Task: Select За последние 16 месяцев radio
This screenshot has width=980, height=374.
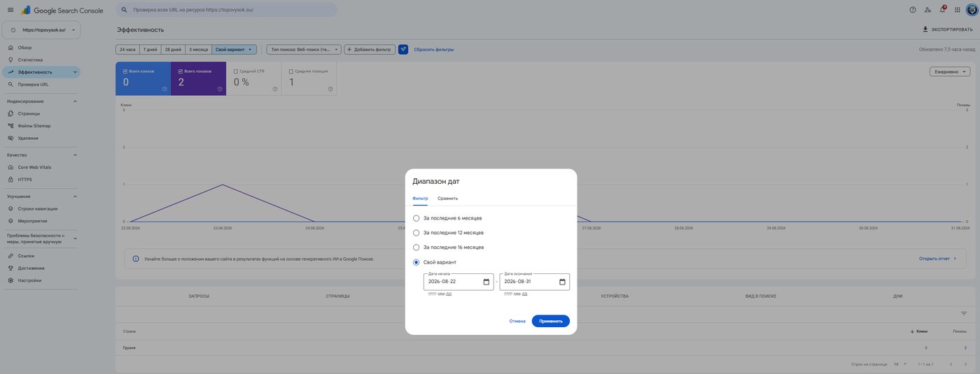Action: click(x=416, y=247)
